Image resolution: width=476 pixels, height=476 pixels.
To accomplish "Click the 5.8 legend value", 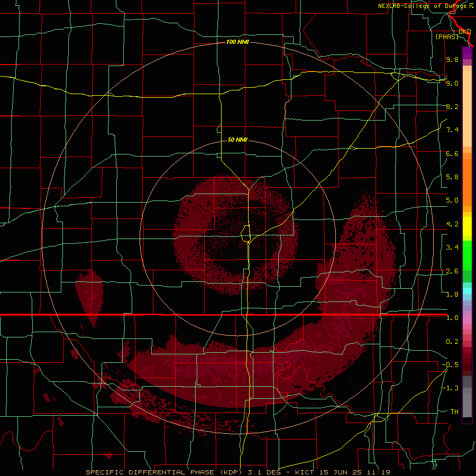I will (x=452, y=177).
